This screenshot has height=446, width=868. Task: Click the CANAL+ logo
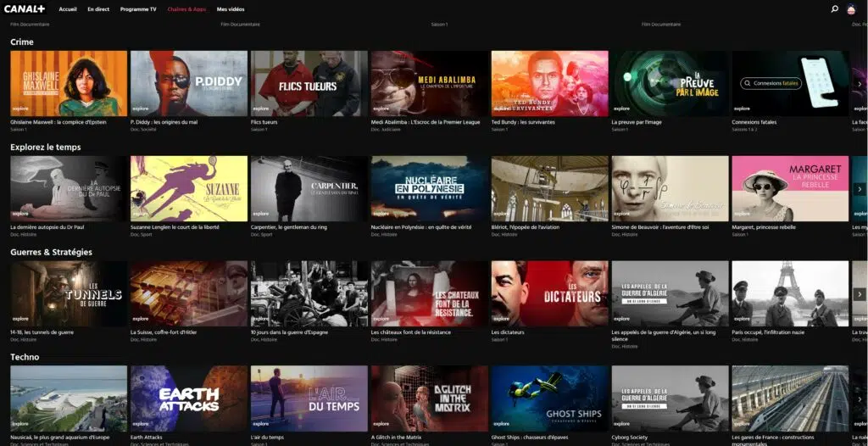click(25, 8)
